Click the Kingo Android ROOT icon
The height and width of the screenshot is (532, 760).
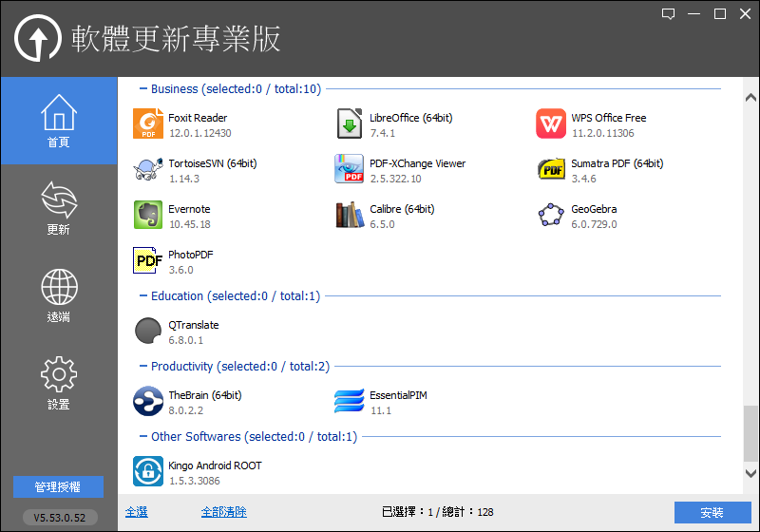pyautogui.click(x=148, y=471)
